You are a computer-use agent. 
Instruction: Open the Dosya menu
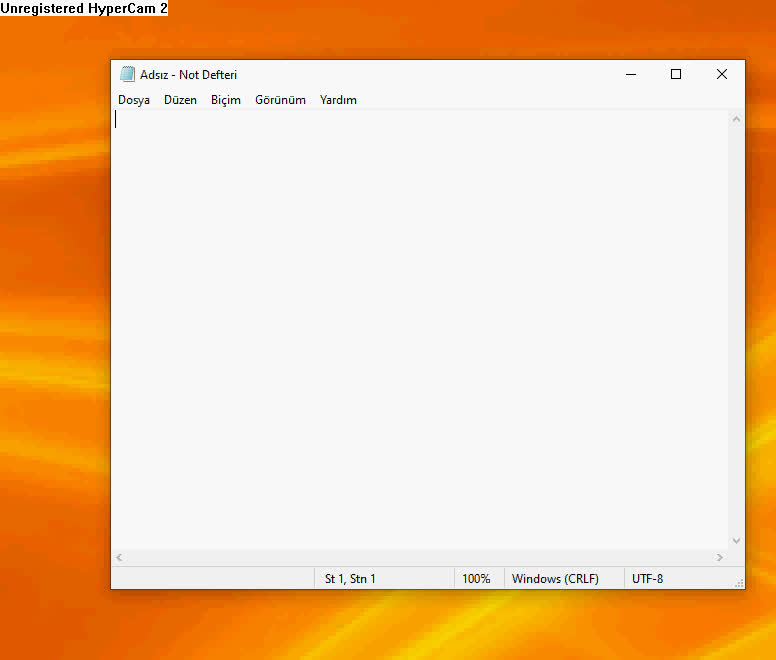coord(134,100)
